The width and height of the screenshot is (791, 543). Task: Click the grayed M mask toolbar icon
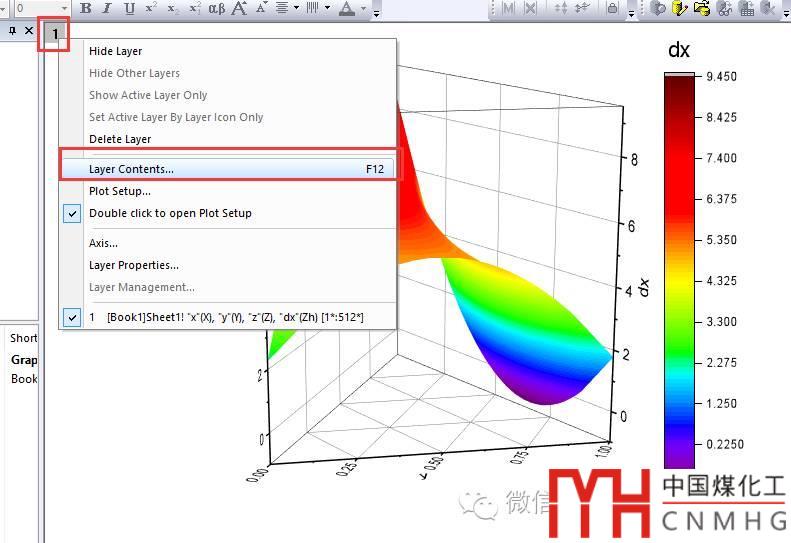pos(509,8)
